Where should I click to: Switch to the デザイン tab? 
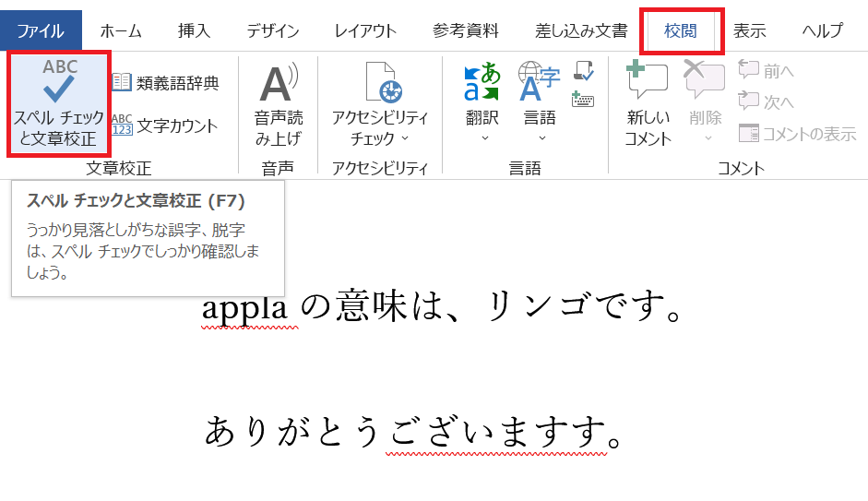[273, 30]
